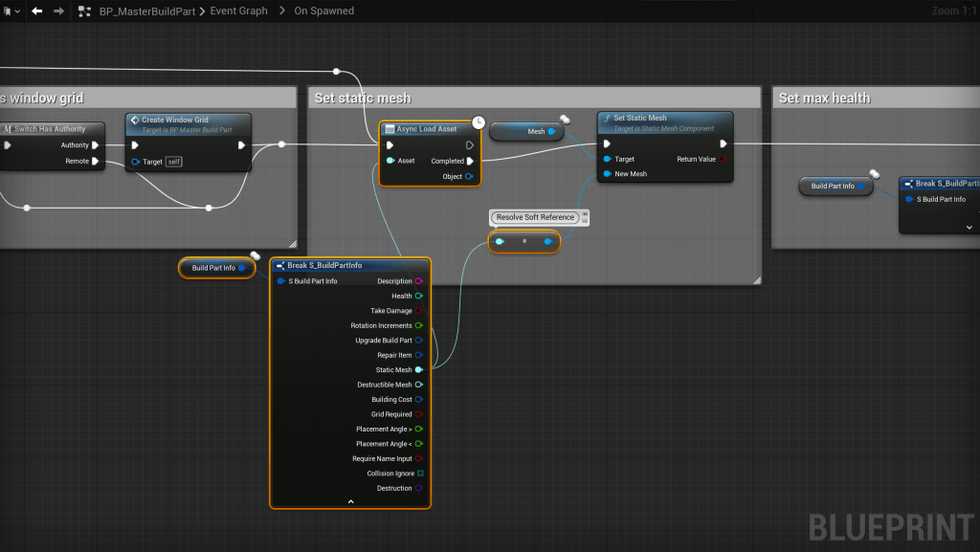Click the back navigation arrow
The height and width of the screenshot is (552, 980).
(36, 11)
